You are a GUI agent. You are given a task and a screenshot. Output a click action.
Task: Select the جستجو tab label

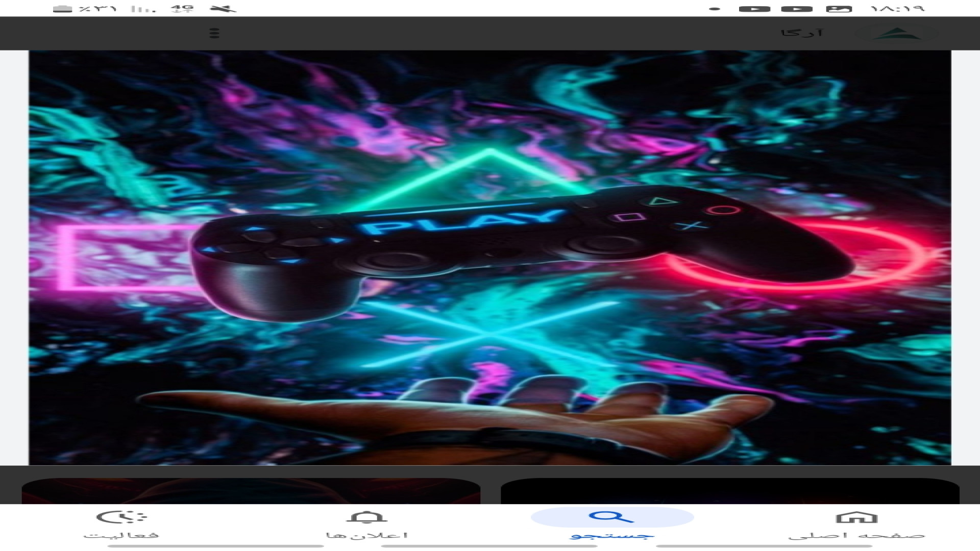tap(611, 536)
